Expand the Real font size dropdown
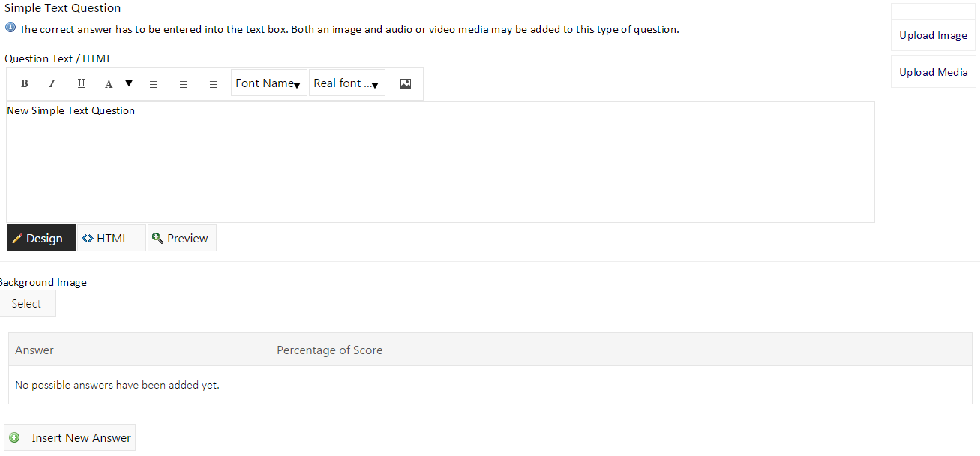 pos(346,83)
